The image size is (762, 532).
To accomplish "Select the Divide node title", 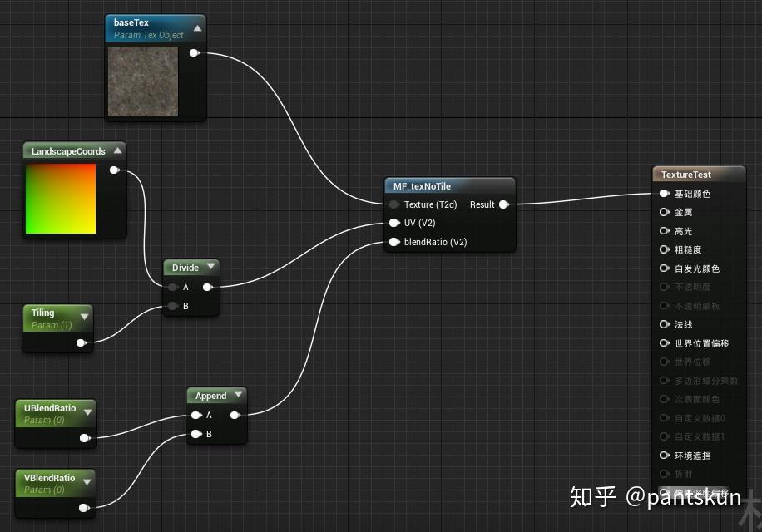I will point(186,268).
